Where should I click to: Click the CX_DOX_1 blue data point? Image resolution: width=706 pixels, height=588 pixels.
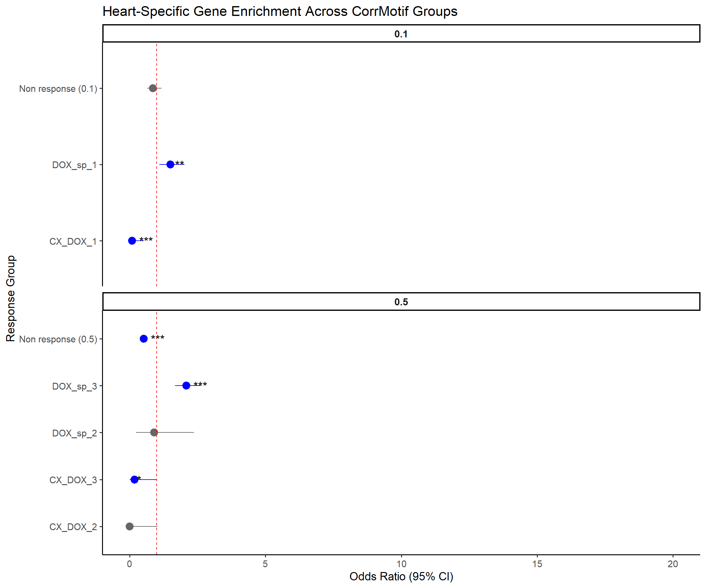[x=132, y=241]
